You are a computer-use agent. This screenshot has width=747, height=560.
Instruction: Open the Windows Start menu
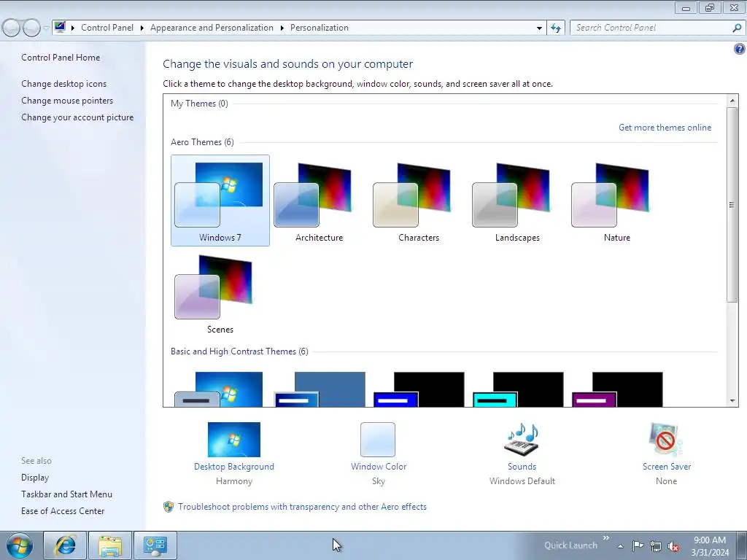(x=20, y=545)
